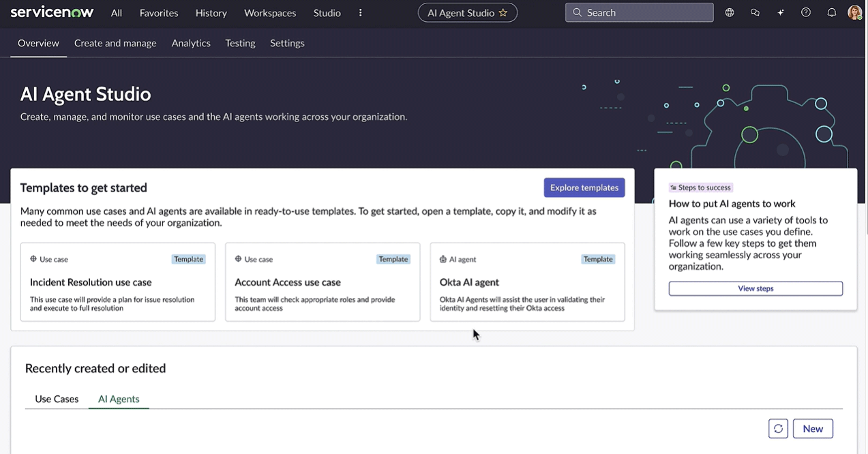This screenshot has height=454, width=868.
Task: Switch to the Create and manage tab
Action: [x=115, y=43]
